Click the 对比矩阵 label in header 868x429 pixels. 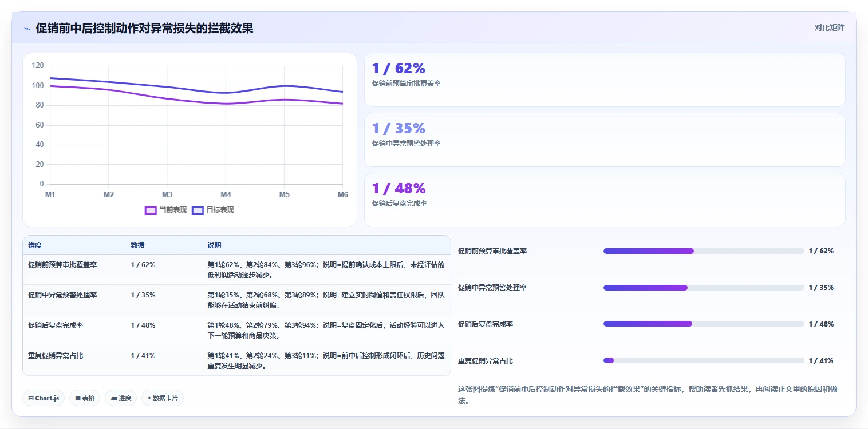point(829,27)
